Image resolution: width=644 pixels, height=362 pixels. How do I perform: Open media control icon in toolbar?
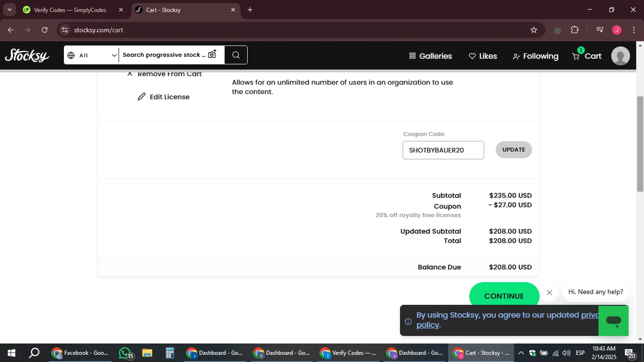[600, 30]
